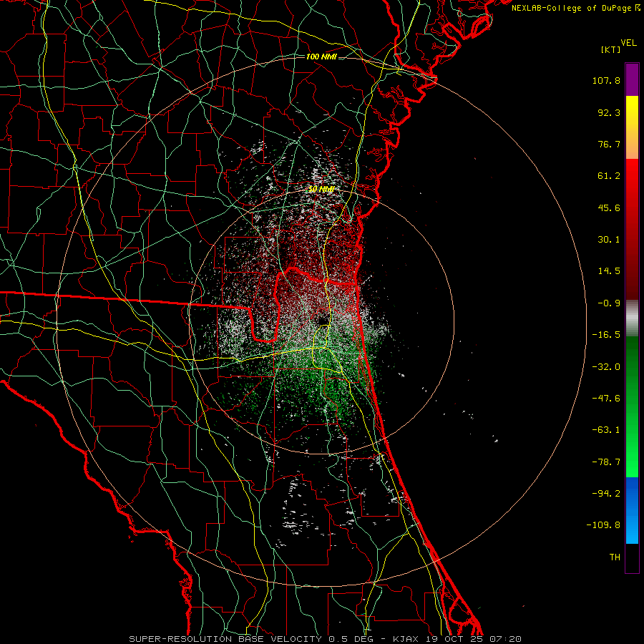This screenshot has width=644, height=644.
Task: Click the -0.9 velocity scale value
Action: click(x=609, y=303)
